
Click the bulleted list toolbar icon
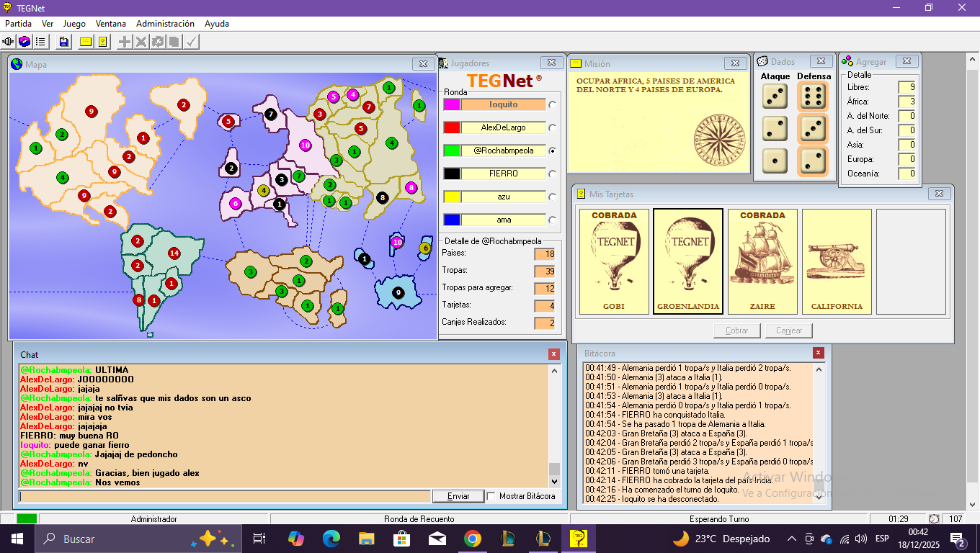(40, 42)
